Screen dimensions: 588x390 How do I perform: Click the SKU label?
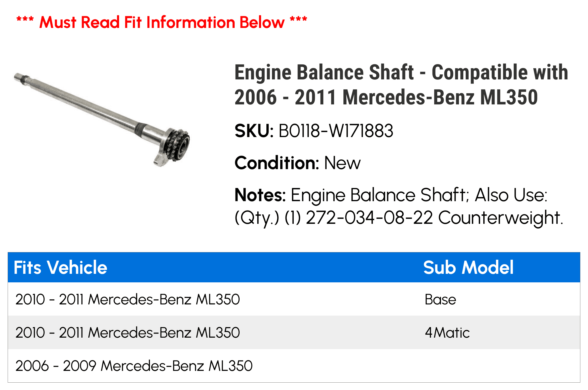pyautogui.click(x=254, y=131)
